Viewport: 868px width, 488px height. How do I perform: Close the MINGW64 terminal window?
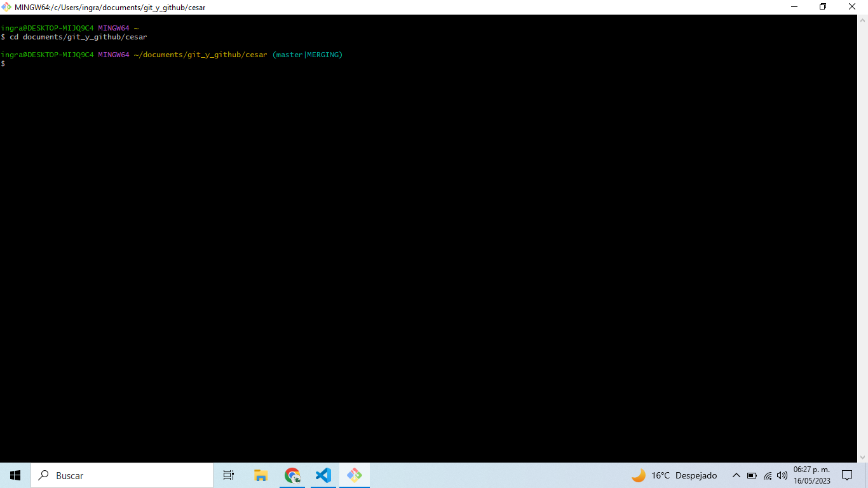[x=853, y=7]
